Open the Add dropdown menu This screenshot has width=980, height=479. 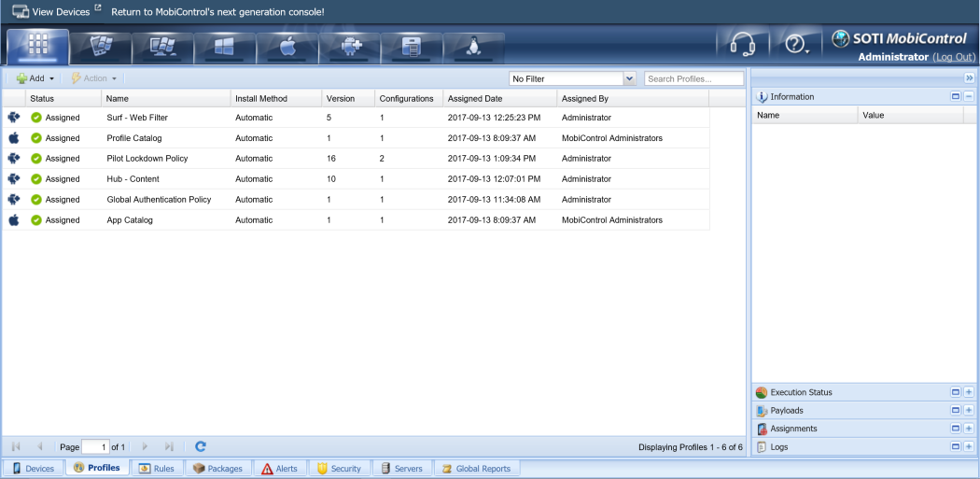click(35, 78)
